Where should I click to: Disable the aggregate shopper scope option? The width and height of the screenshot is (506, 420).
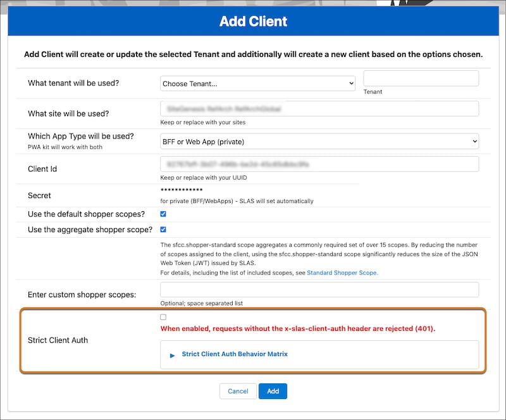click(x=163, y=230)
